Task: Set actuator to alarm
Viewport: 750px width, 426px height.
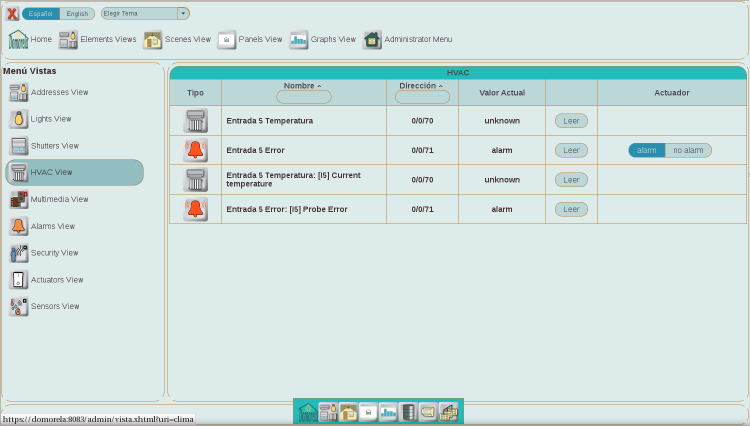Action: tap(647, 150)
